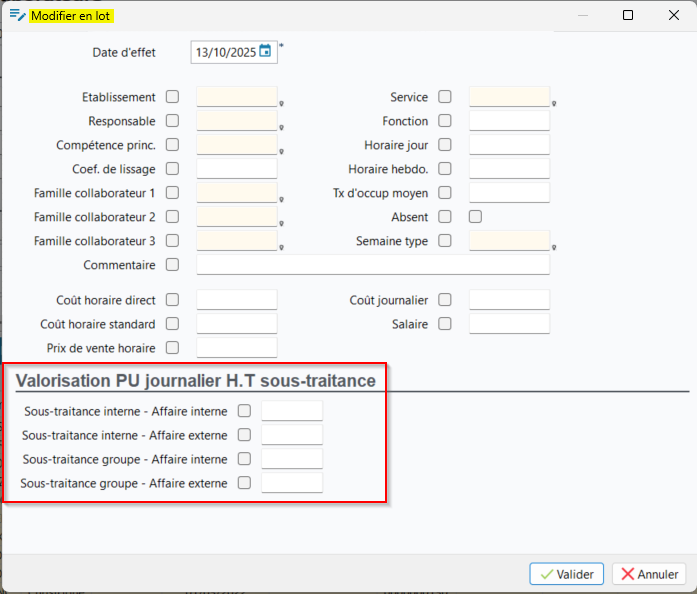Open the Famille collaborateur 3 selection field

(236, 241)
